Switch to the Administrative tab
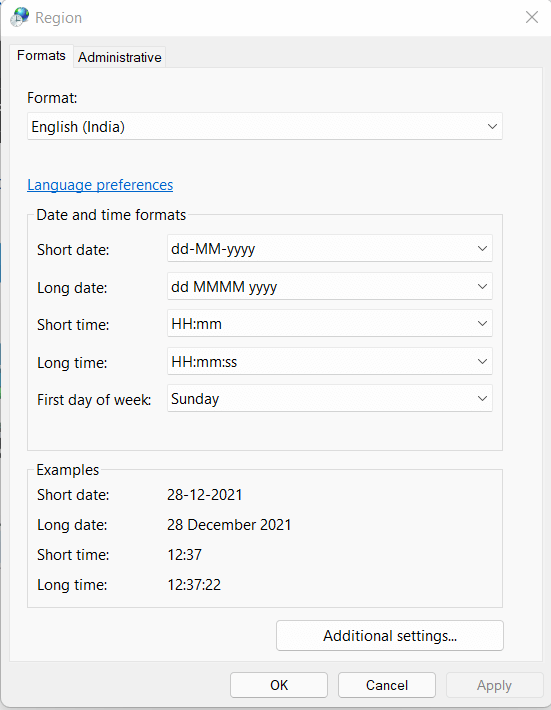Viewport: 551px width, 710px height. [120, 57]
